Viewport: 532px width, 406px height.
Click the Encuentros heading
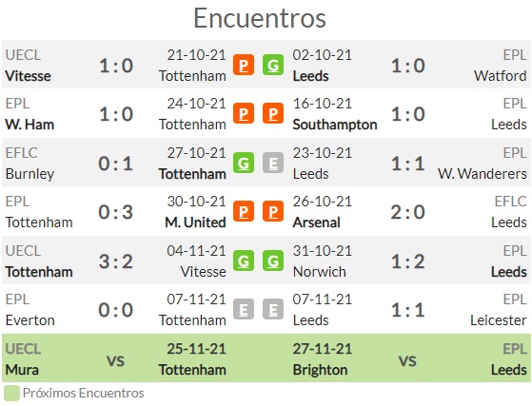pyautogui.click(x=260, y=18)
